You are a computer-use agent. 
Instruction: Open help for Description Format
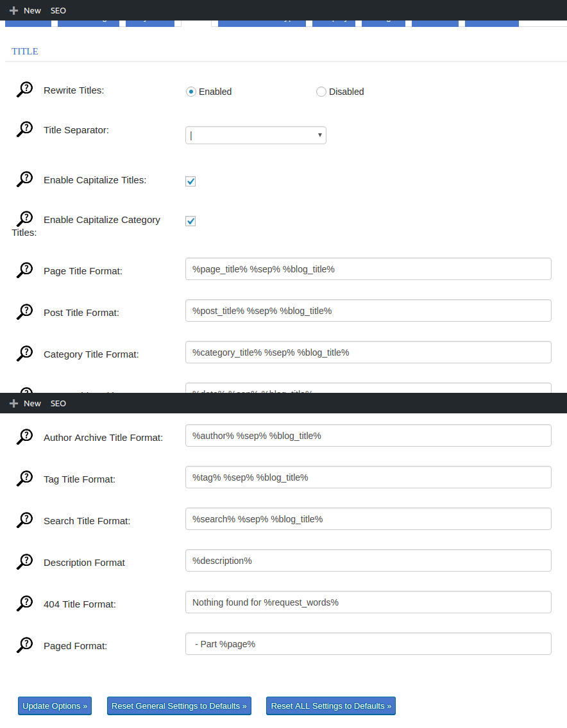click(24, 561)
